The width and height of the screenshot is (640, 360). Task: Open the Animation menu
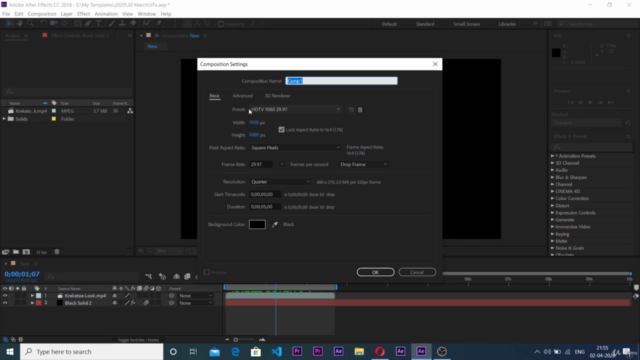pos(106,14)
